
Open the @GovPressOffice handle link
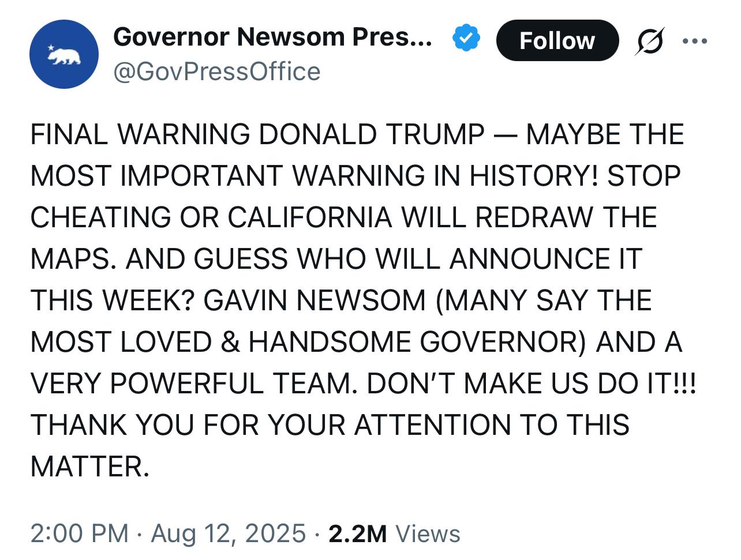coord(216,72)
